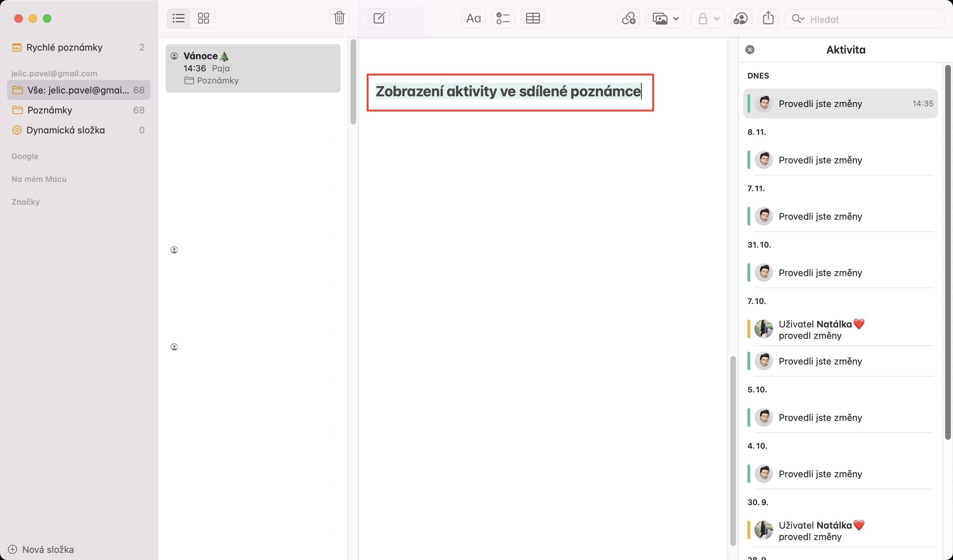Open the Poznámky folder
This screenshot has width=953, height=560.
(x=50, y=110)
